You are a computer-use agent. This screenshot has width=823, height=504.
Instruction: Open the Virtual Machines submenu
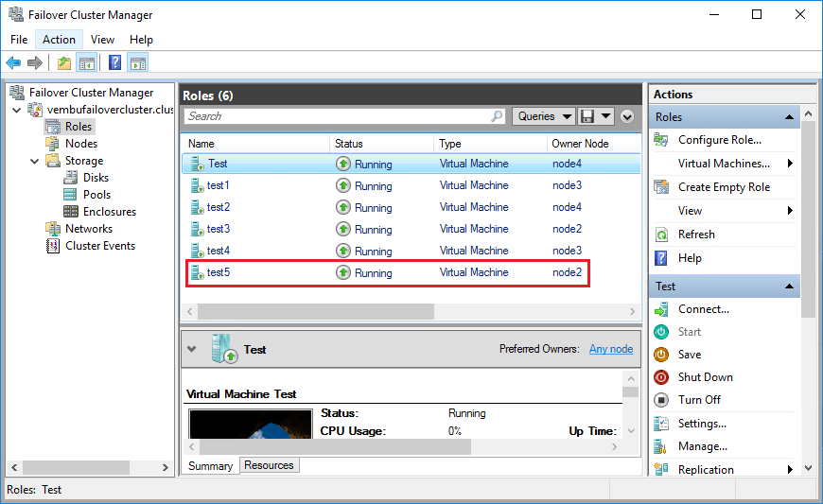point(724,164)
